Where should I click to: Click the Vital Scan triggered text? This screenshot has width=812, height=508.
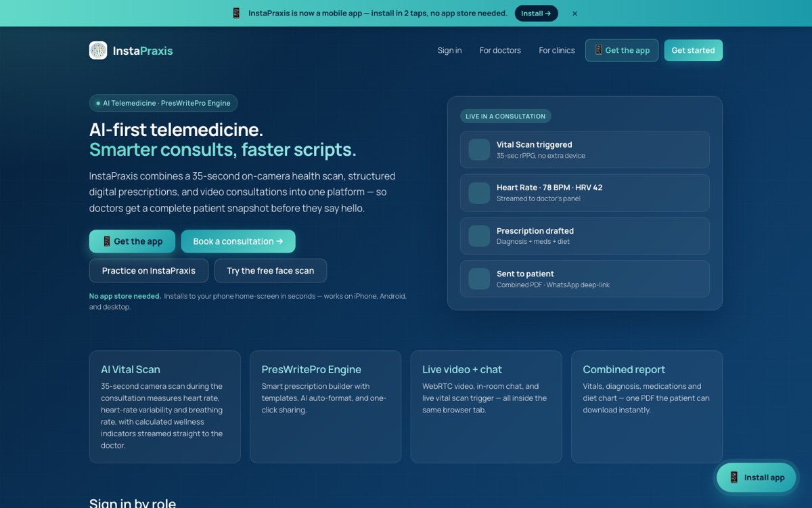pyautogui.click(x=535, y=144)
